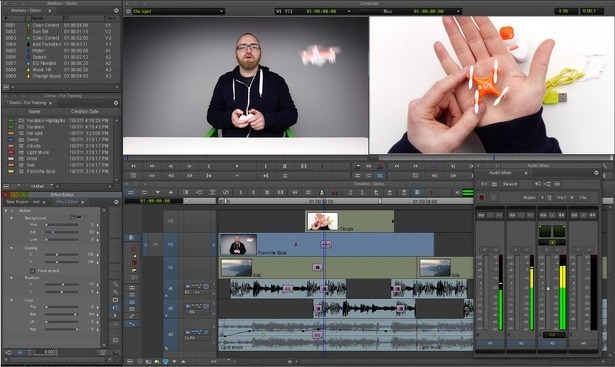Collapse the Background parameter group

pyautogui.click(x=11, y=218)
